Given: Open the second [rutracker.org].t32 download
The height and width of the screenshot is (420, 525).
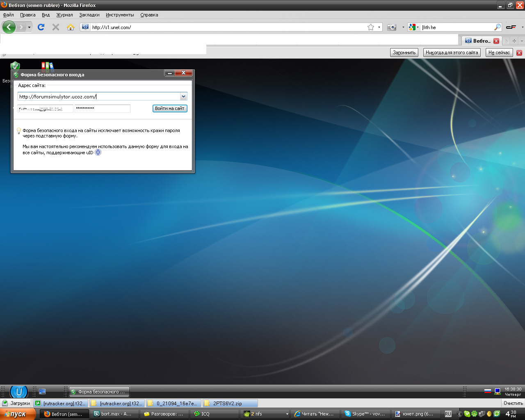Looking at the screenshot, I should (x=117, y=403).
